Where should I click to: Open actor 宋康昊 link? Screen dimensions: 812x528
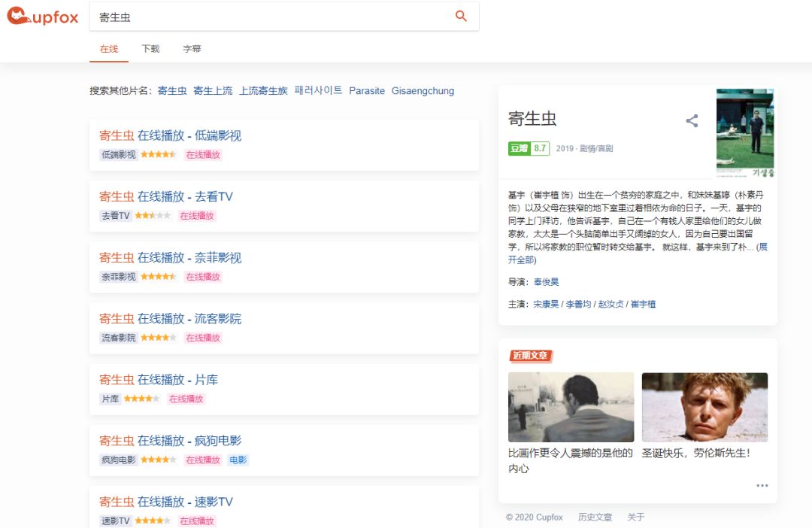click(x=547, y=304)
